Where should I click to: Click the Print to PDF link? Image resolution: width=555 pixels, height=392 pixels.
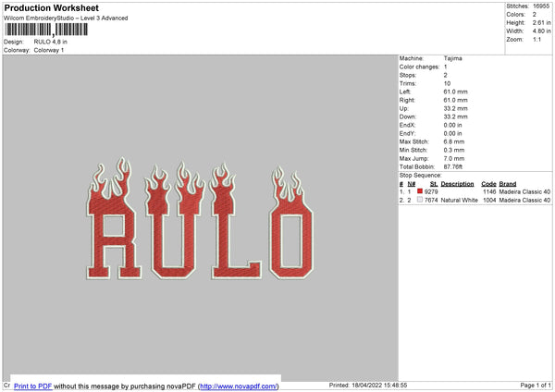tap(33, 386)
